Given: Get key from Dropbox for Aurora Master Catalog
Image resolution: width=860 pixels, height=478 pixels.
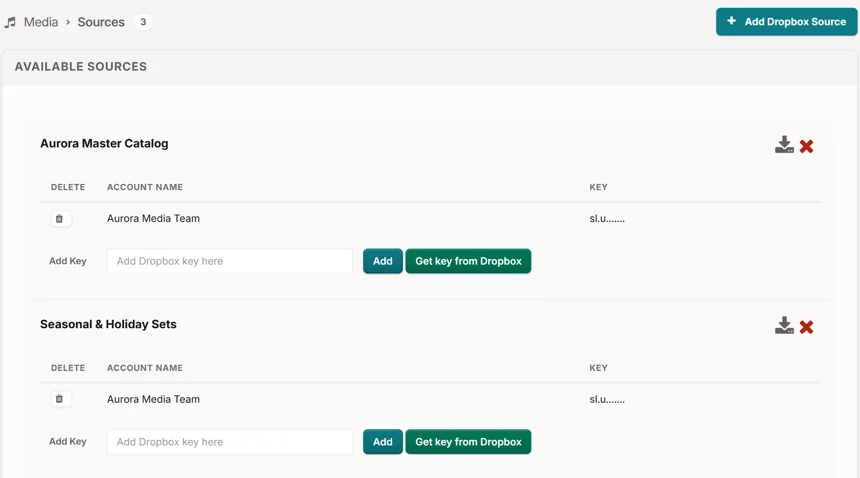Looking at the screenshot, I should click(x=468, y=261).
